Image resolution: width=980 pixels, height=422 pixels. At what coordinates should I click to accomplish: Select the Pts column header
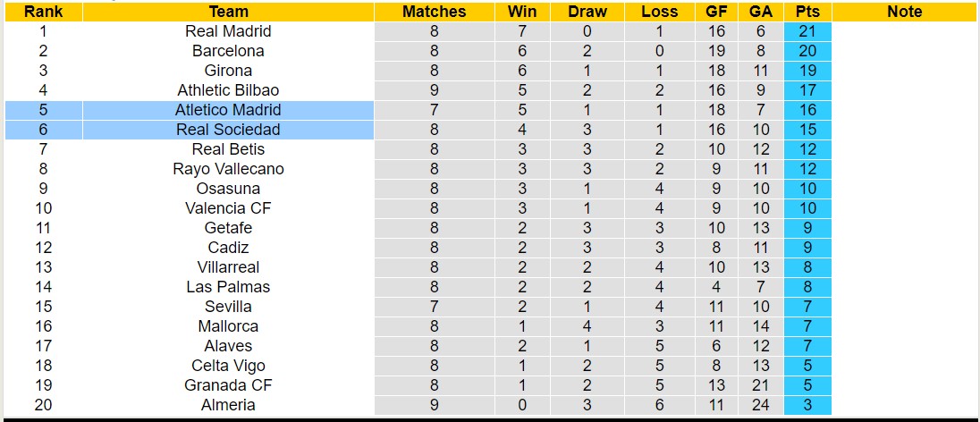(x=807, y=12)
